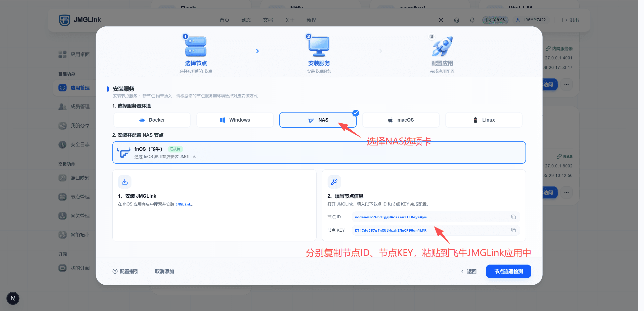Screen dimensions: 644x311
Task: Open the 关于 nav item
Action: [289, 20]
